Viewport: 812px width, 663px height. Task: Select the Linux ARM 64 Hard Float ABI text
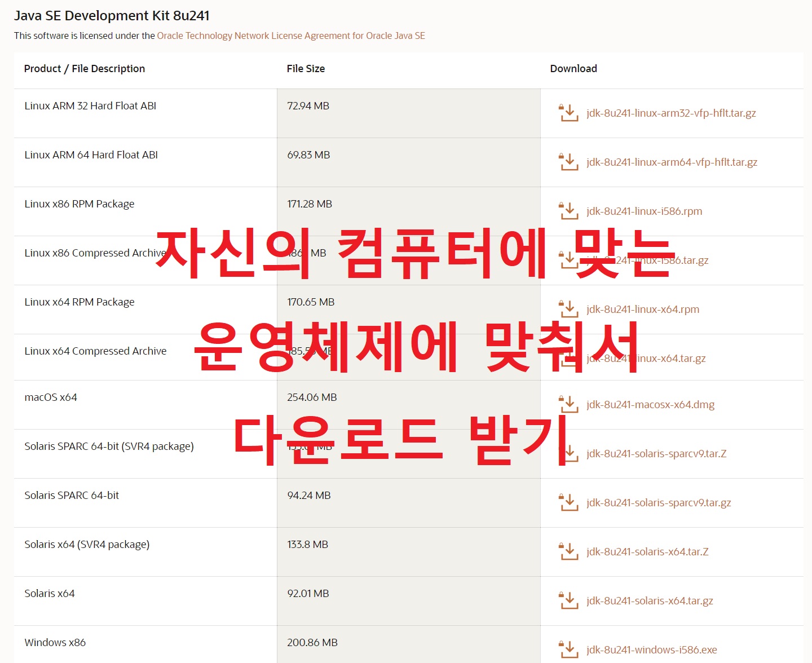[91, 154]
